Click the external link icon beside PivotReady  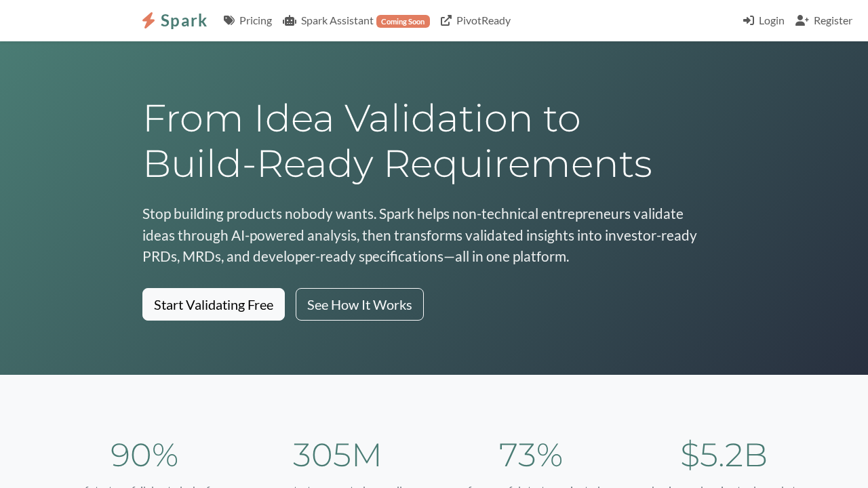click(446, 20)
